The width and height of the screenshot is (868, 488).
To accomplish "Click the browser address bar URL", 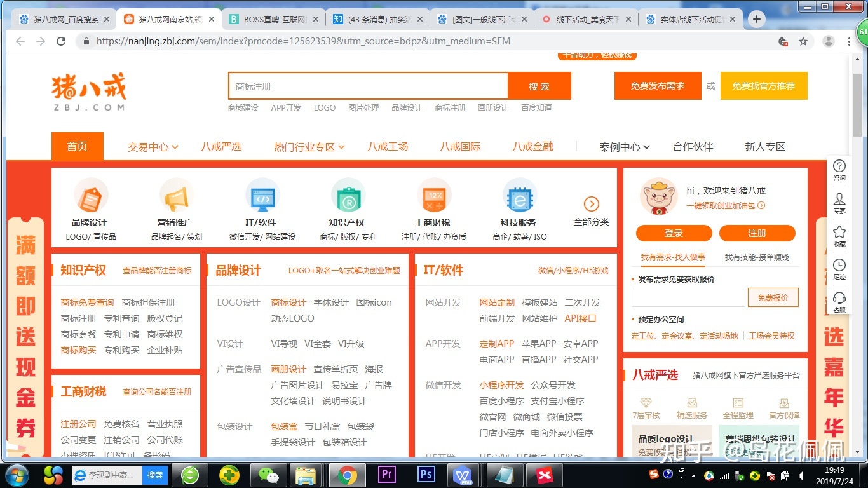I will [x=303, y=41].
